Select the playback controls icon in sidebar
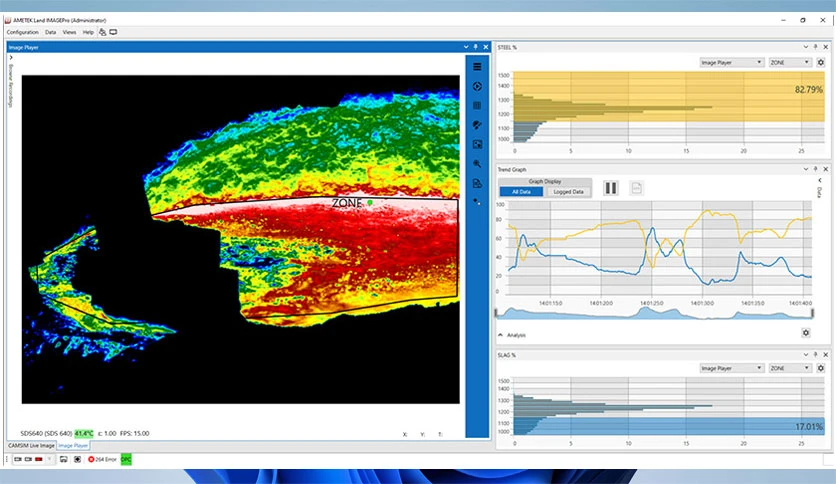 coord(477,86)
